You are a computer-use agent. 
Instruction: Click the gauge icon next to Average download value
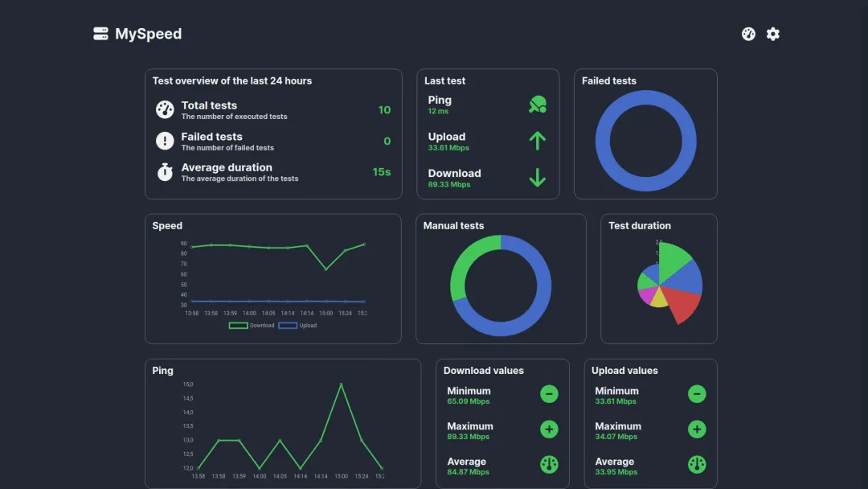(x=549, y=465)
